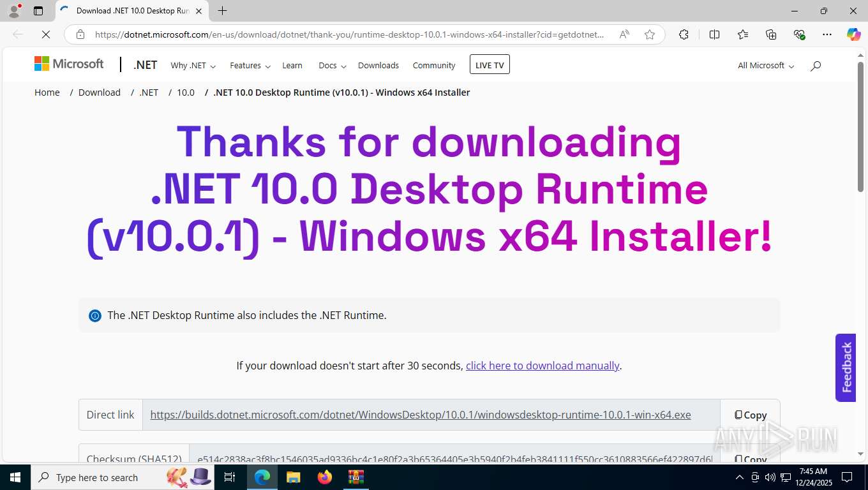Viewport: 868px width, 490px height.
Task: Go to 10.0 breadcrumb
Action: pyautogui.click(x=186, y=93)
